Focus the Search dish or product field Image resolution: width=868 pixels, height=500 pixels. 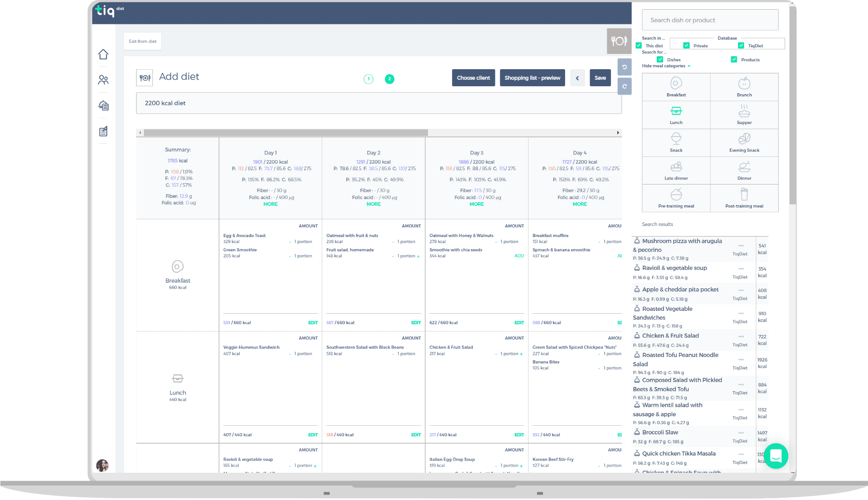tap(710, 20)
